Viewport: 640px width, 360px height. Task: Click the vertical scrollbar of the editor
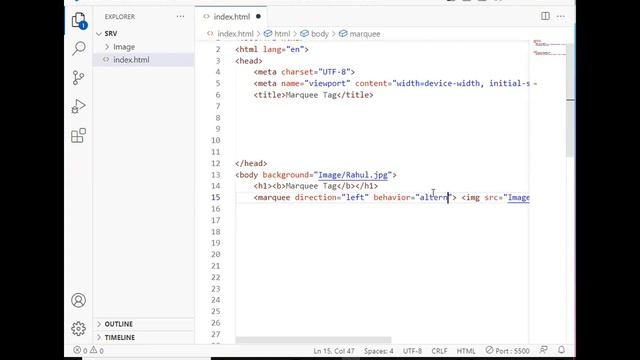click(570, 100)
